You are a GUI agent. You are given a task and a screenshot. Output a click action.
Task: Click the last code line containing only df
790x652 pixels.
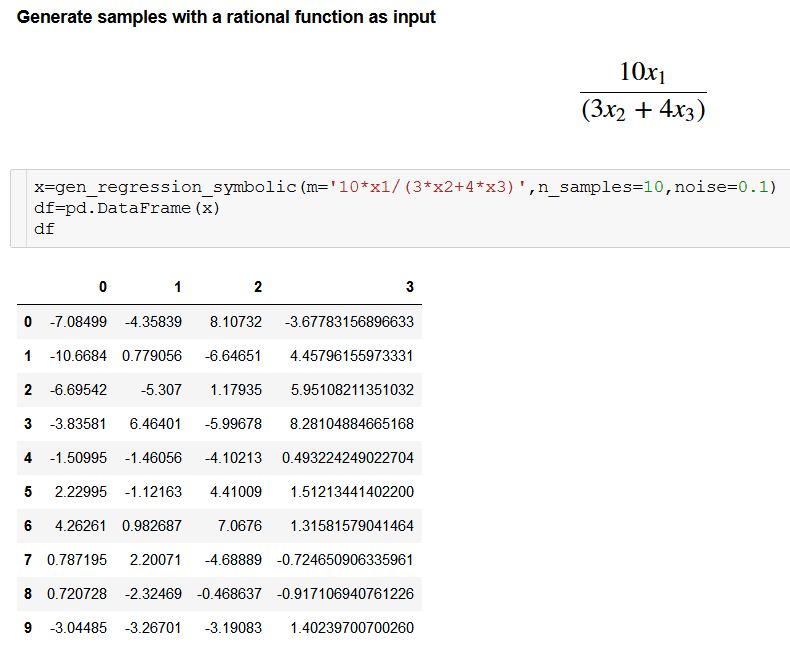44,229
